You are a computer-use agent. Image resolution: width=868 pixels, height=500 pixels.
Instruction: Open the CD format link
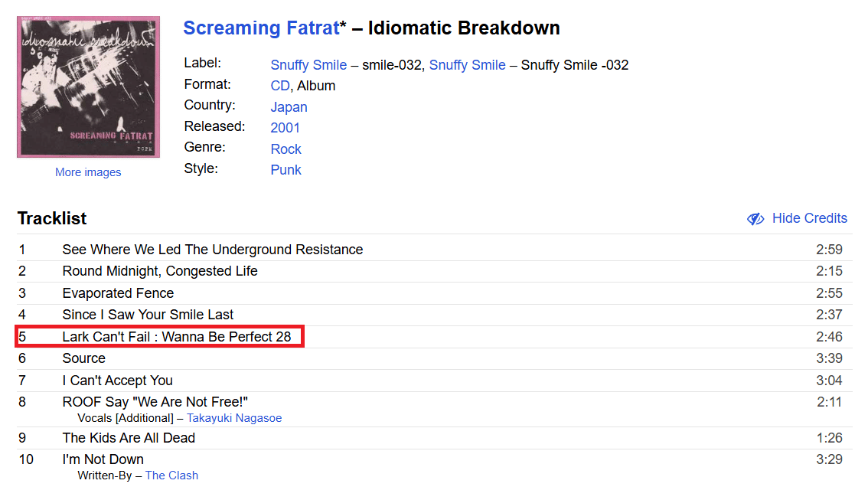pyautogui.click(x=280, y=86)
